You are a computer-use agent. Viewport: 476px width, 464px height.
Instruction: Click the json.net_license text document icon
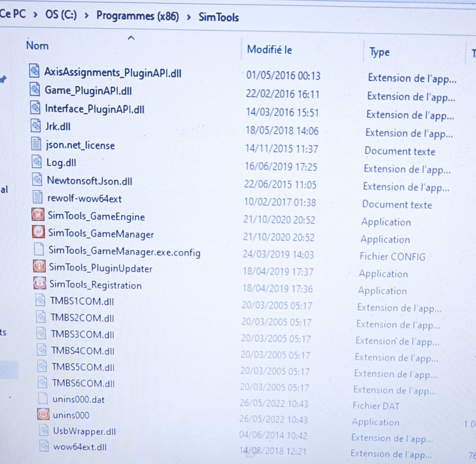pyautogui.click(x=36, y=144)
